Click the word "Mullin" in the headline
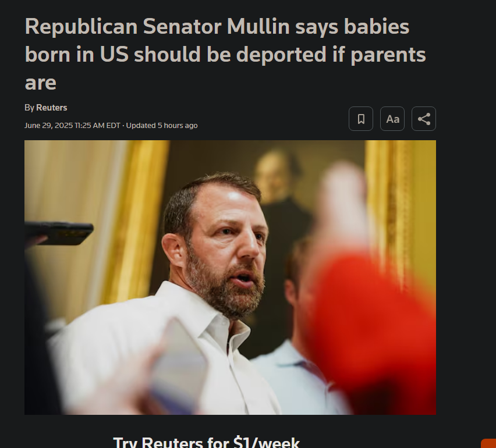 [258, 26]
